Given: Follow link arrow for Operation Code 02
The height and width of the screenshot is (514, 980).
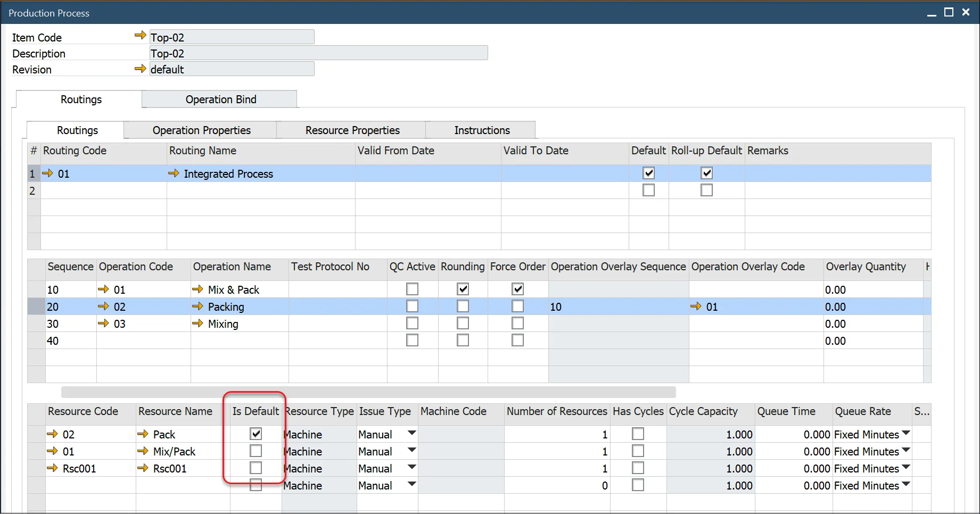Looking at the screenshot, I should [103, 306].
